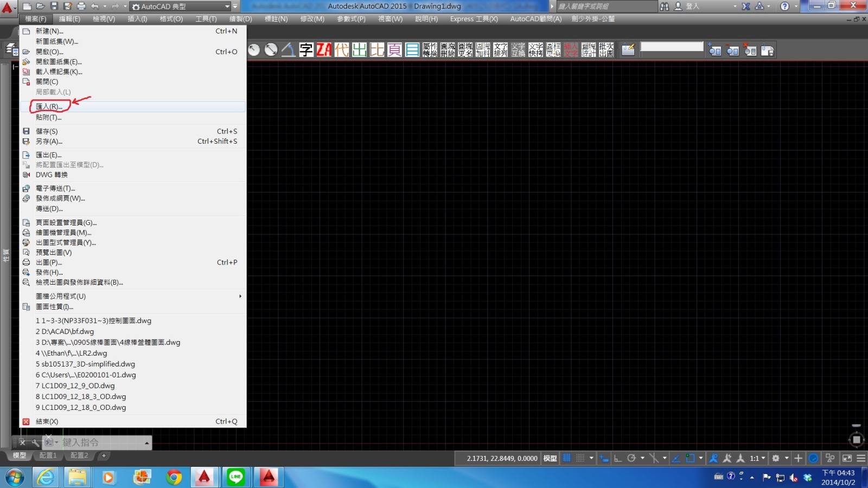Add a new layout with the plus tab
This screenshot has height=488, width=868.
point(104,455)
